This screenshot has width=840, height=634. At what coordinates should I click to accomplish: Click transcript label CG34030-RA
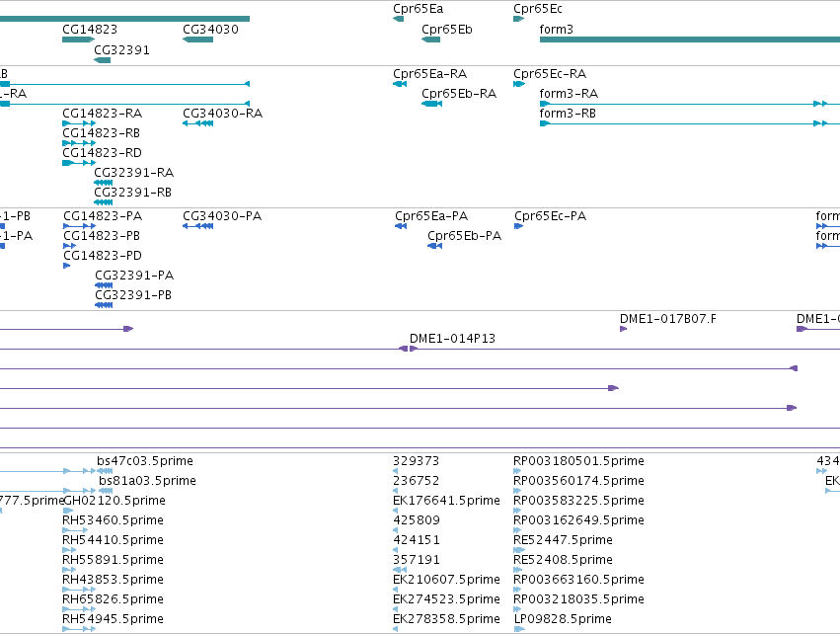click(223, 114)
